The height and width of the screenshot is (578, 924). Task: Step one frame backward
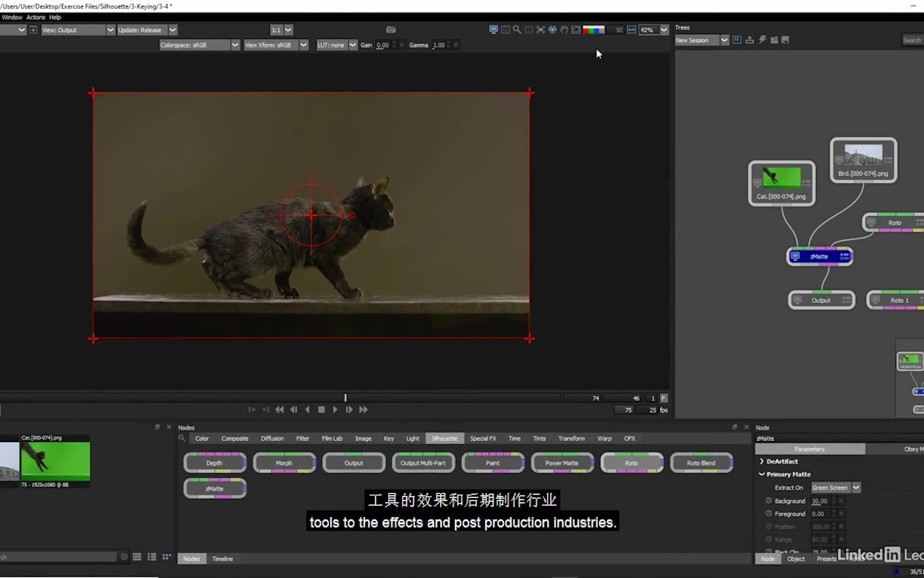[x=294, y=409]
